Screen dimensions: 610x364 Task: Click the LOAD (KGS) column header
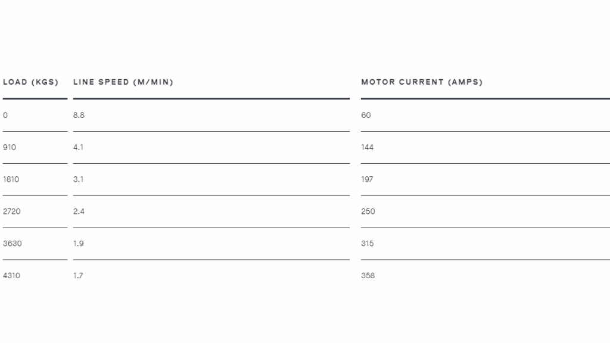coord(31,82)
